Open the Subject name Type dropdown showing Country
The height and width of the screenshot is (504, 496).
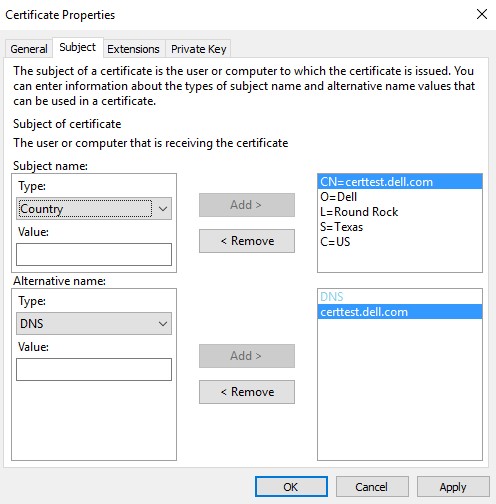point(94,209)
